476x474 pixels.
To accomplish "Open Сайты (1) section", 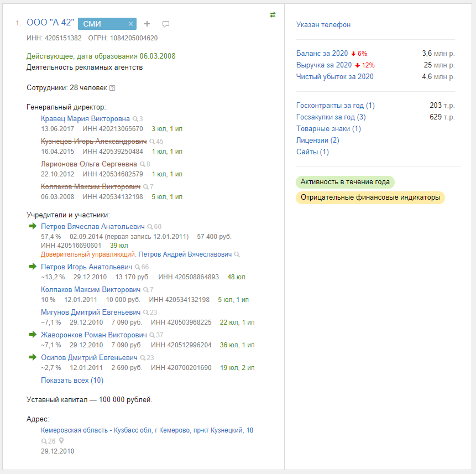I will tap(313, 152).
